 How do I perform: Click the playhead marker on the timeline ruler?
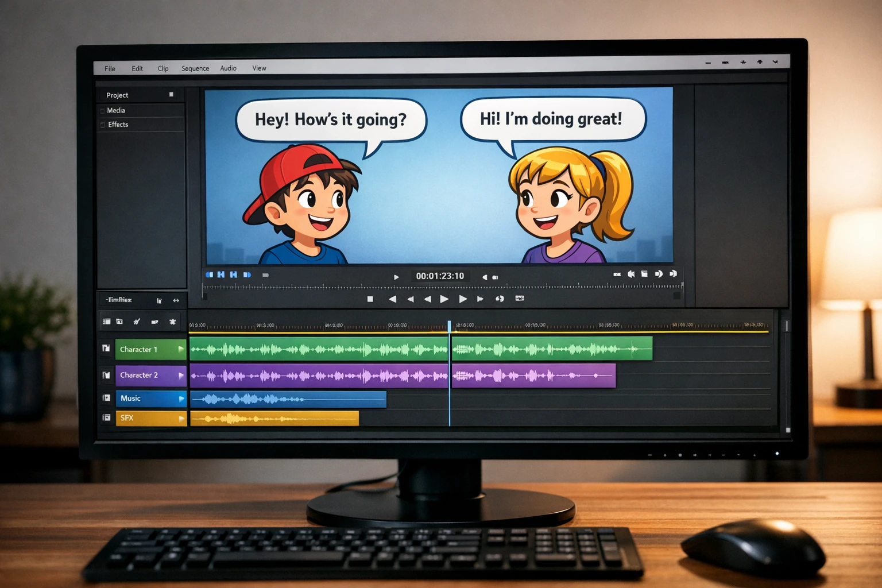click(x=450, y=325)
